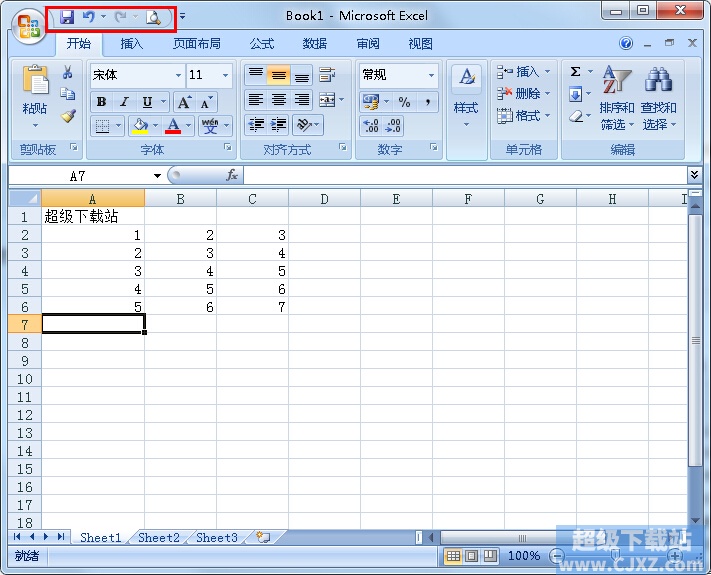Right-align the cell text
Image resolution: width=711 pixels, height=575 pixels.
[x=302, y=100]
